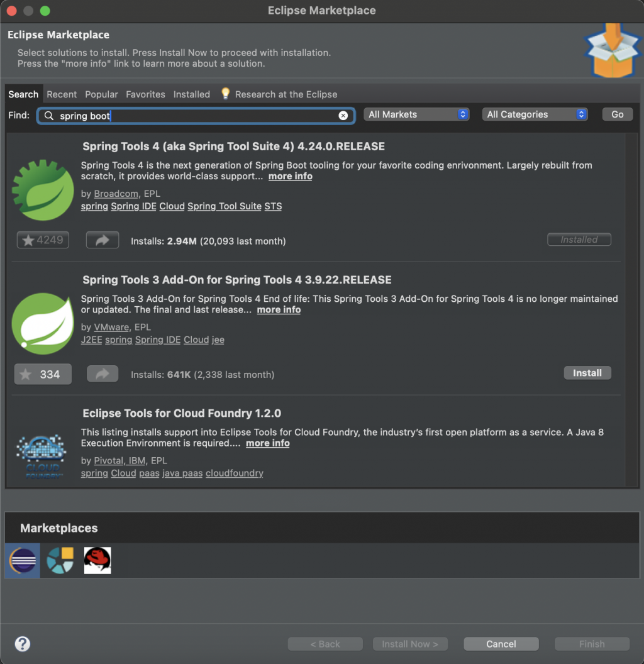This screenshot has height=664, width=644.
Task: Click the help question mark icon
Action: pos(23,644)
